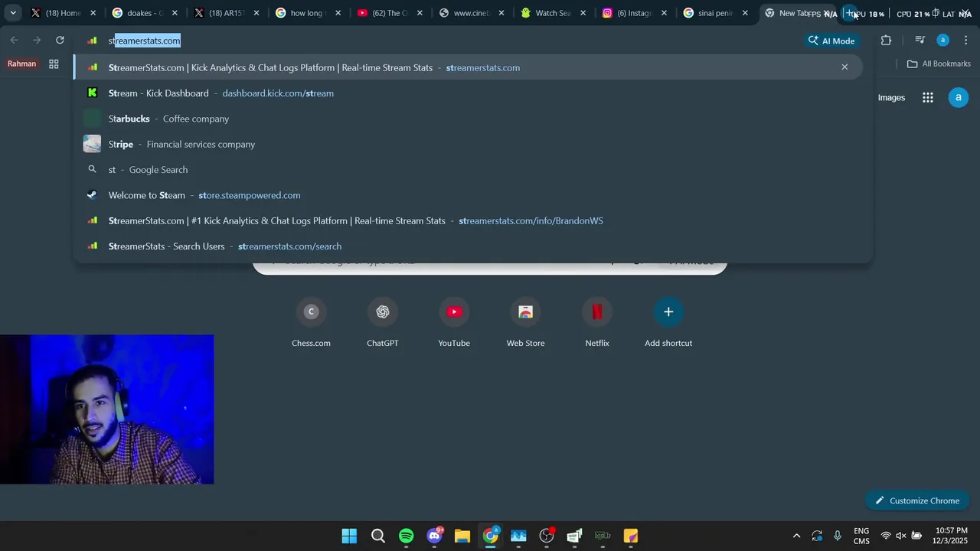The image size is (980, 551).
Task: Click the browser back arrow
Action: click(x=14, y=41)
